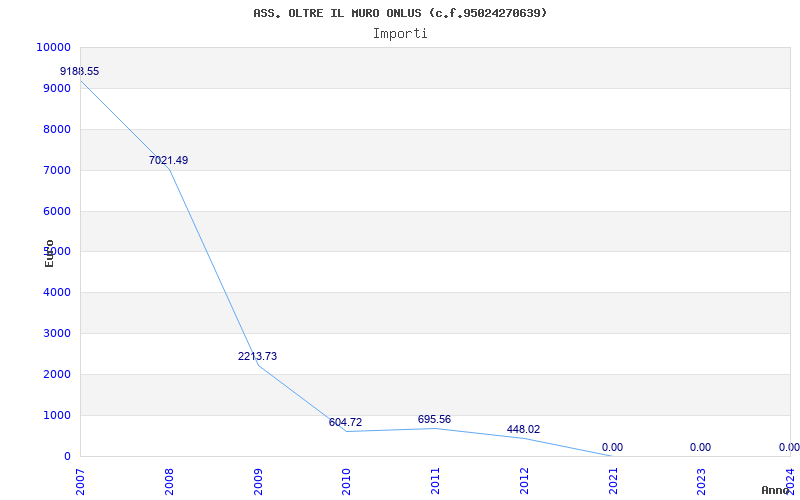Click the 0.00 label above 2021
The height and width of the screenshot is (500, 800).
[612, 447]
